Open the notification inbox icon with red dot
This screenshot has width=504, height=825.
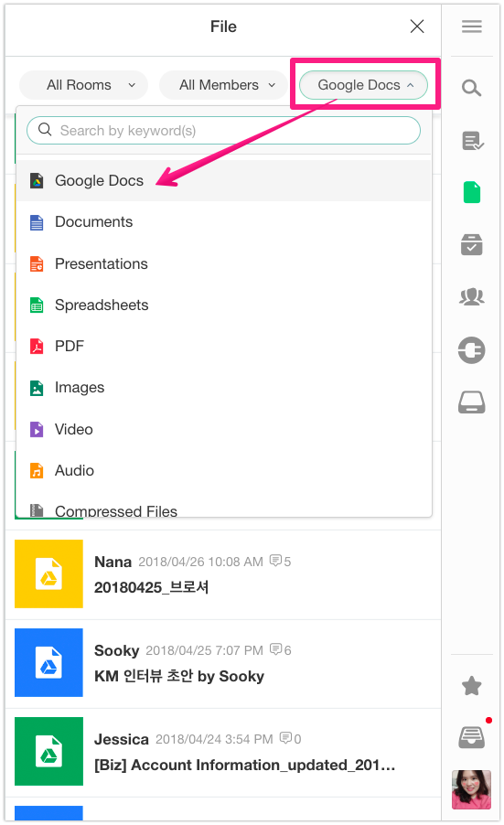tap(471, 736)
